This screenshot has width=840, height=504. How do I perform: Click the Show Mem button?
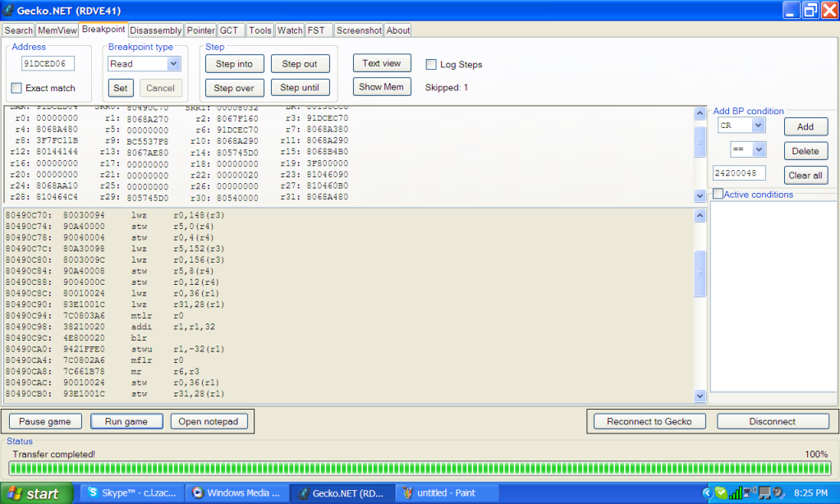pyautogui.click(x=382, y=87)
